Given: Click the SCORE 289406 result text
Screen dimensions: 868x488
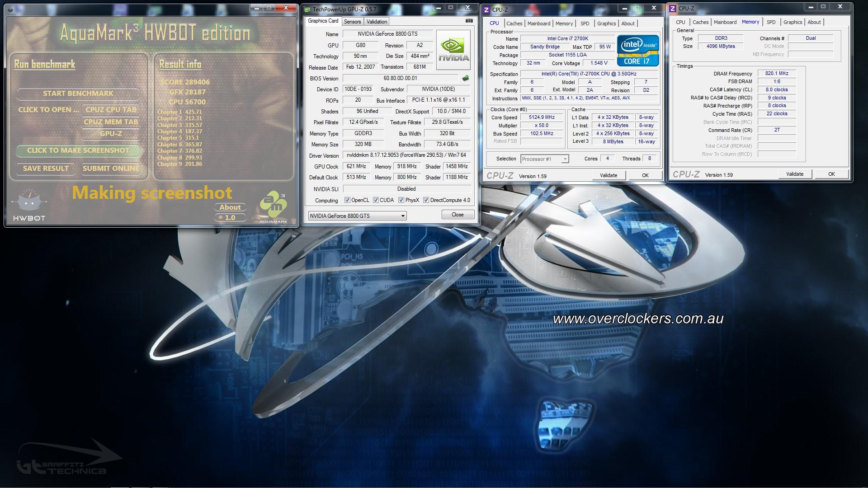Looking at the screenshot, I should pyautogui.click(x=185, y=82).
